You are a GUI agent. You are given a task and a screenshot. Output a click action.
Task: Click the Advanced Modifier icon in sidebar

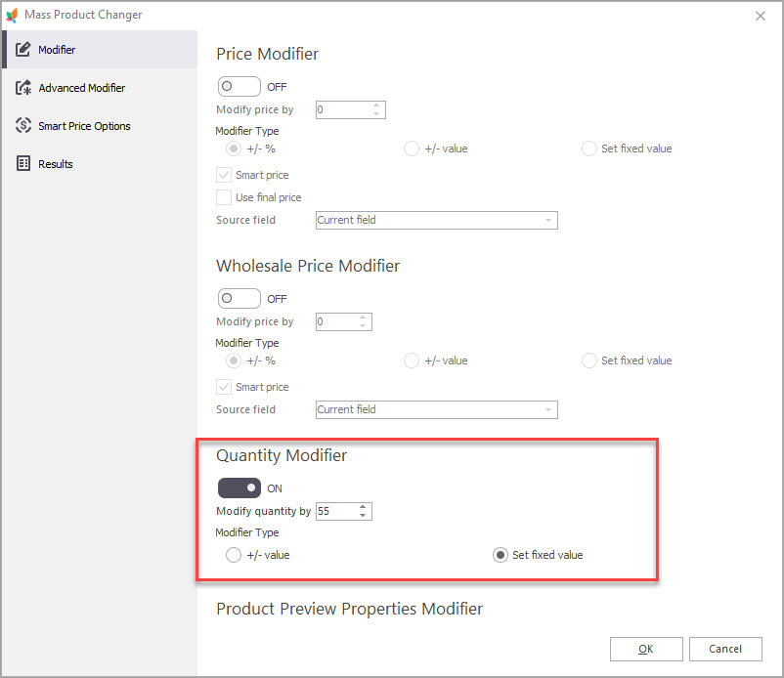pos(23,87)
